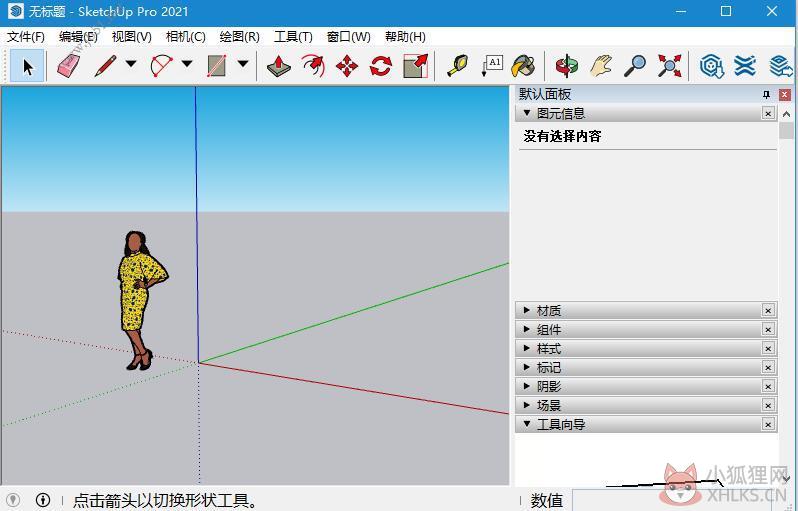Select the Text label tool
798x511 pixels.
click(492, 66)
